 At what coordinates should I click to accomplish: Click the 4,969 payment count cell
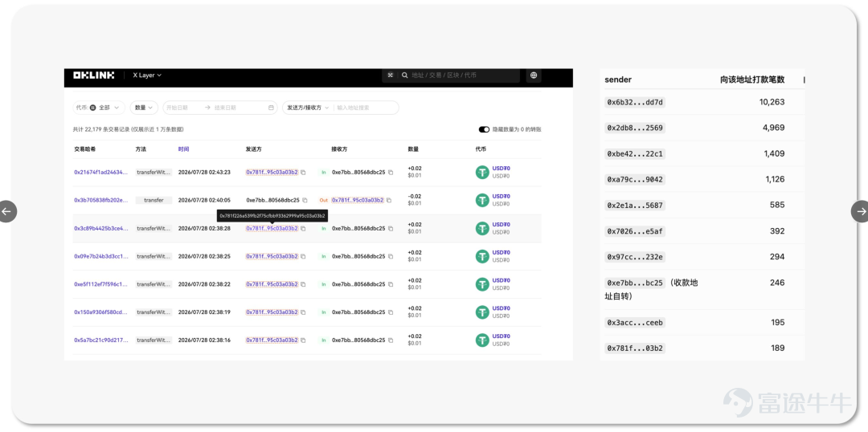point(773,128)
